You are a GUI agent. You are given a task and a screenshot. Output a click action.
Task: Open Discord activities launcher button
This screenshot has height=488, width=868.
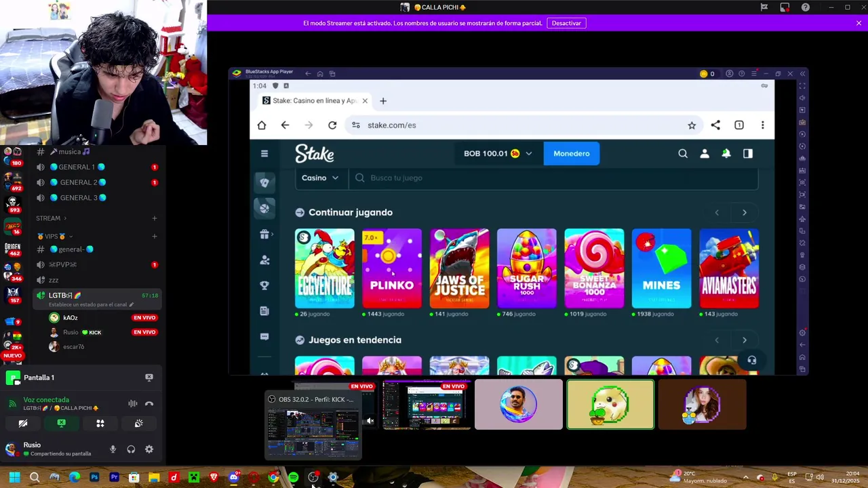(x=100, y=423)
